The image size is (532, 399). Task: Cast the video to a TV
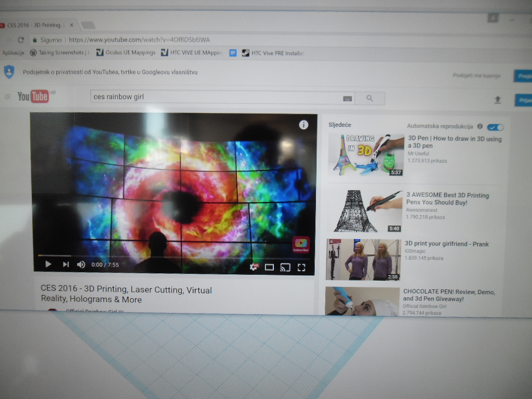point(285,268)
